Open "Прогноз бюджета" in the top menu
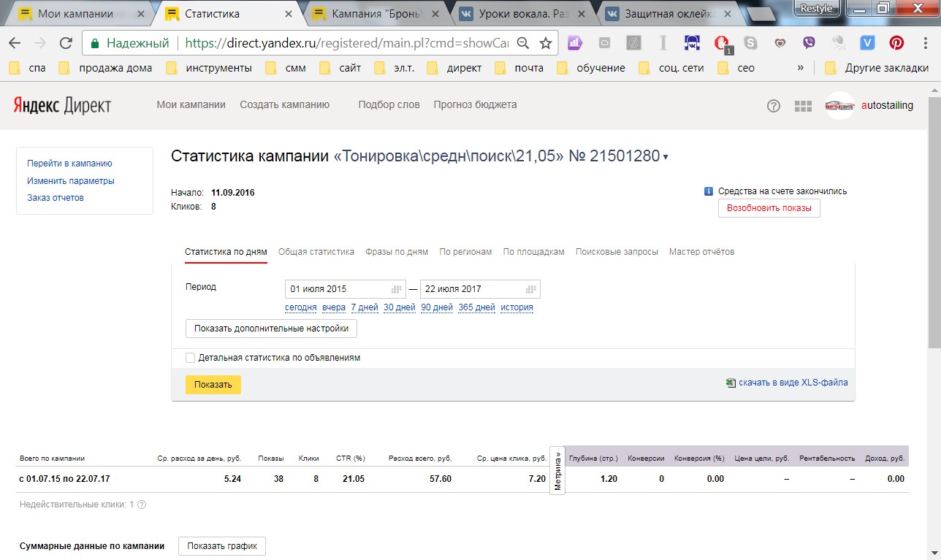Screen dimensions: 941x560 475,105
